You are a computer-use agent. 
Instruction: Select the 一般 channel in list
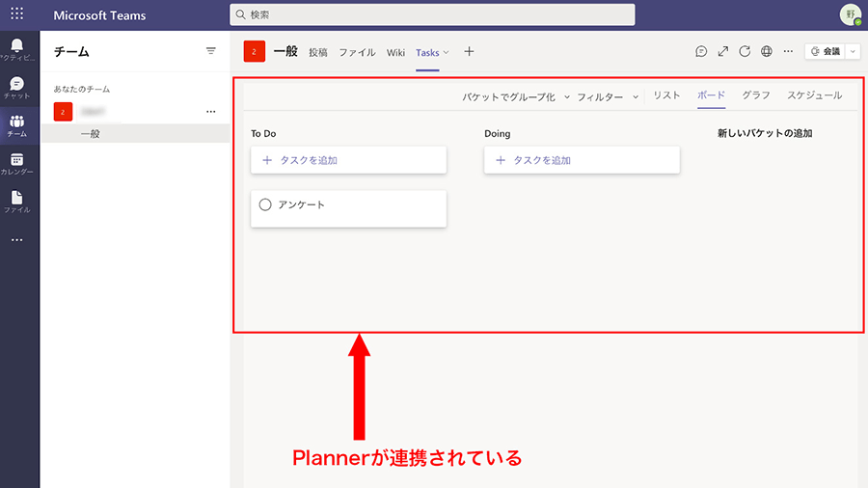[x=136, y=133]
